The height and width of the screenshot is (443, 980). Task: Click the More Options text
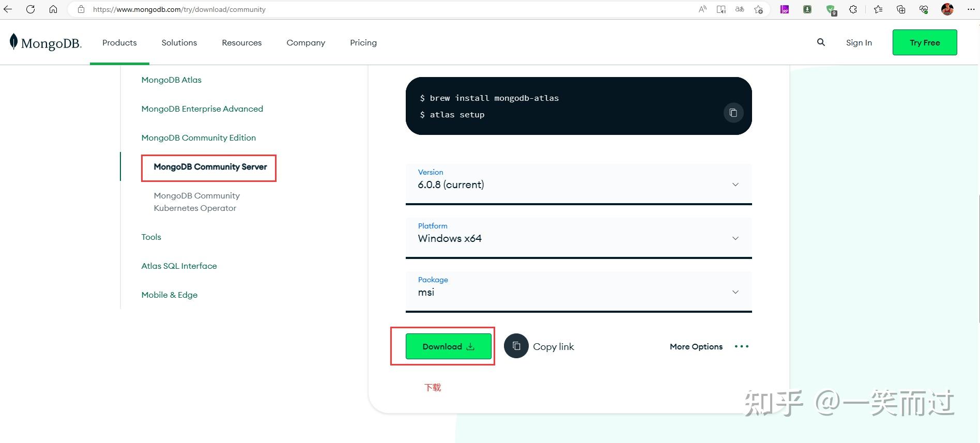(696, 346)
